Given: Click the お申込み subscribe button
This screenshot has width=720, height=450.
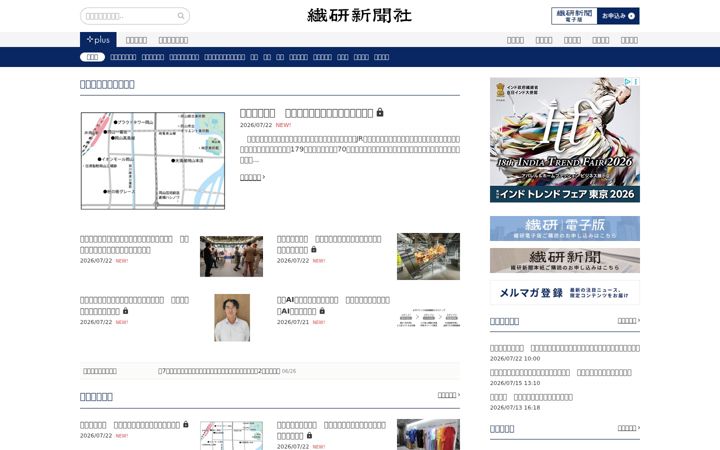Looking at the screenshot, I should pos(618,16).
